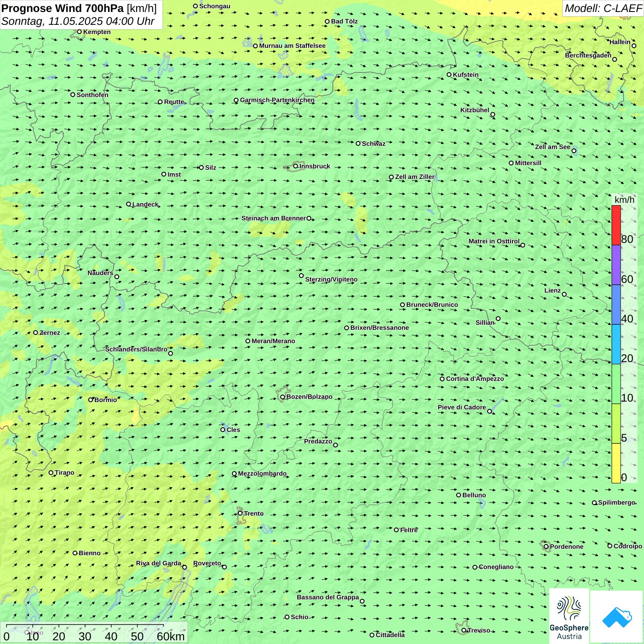Click the Landeck city marker
644x644 pixels.
coord(128,204)
